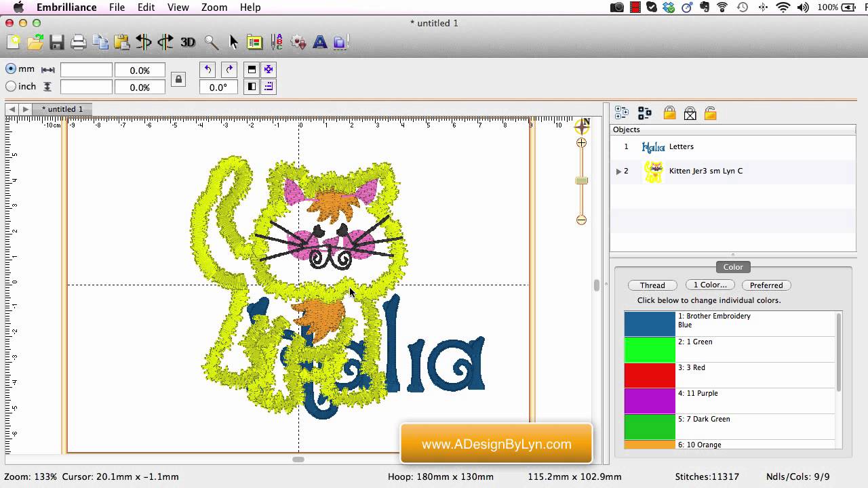Screen dimensions: 868x488
Task: Switch to untitled 1 document tab
Action: [62, 109]
